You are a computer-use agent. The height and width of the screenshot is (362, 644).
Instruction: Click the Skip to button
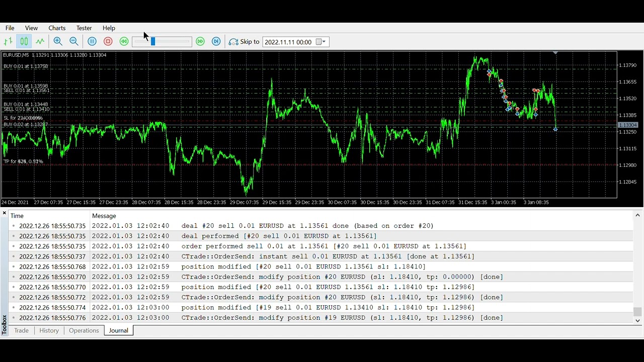244,42
